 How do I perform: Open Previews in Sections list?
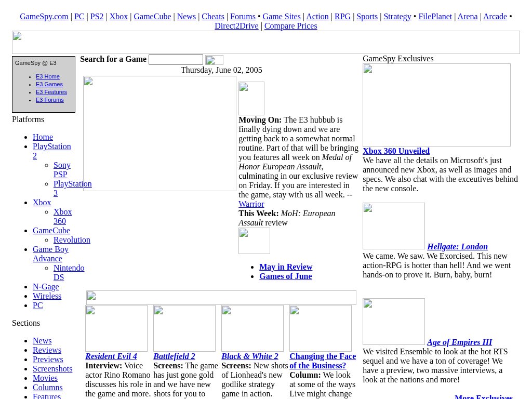[x=48, y=360]
